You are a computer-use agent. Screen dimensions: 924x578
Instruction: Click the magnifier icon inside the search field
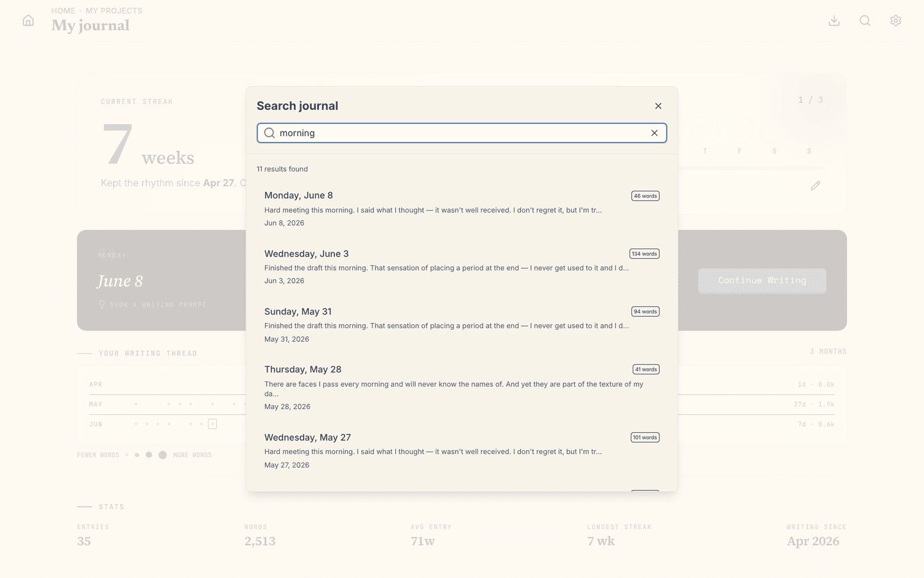click(269, 133)
